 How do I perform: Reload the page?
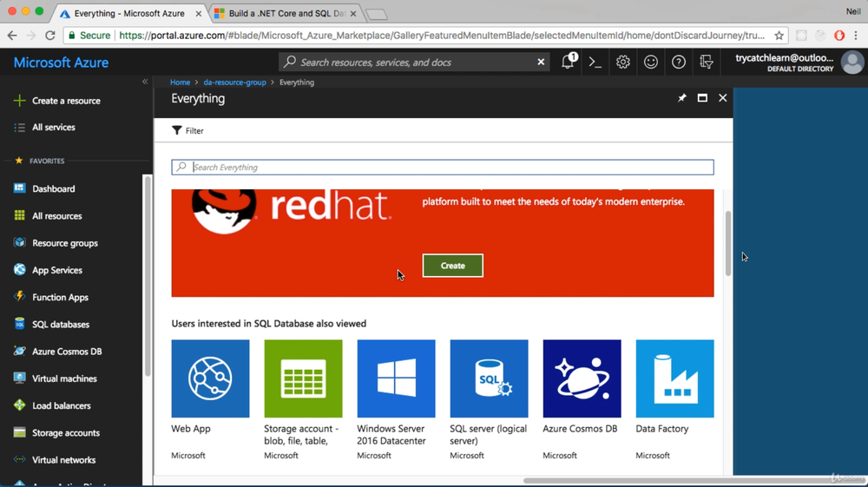(49, 36)
